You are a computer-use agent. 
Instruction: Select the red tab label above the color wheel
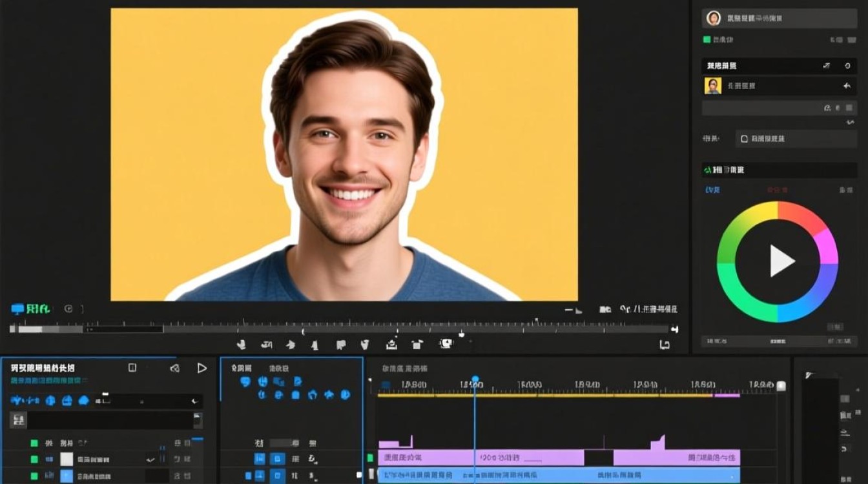(x=777, y=190)
